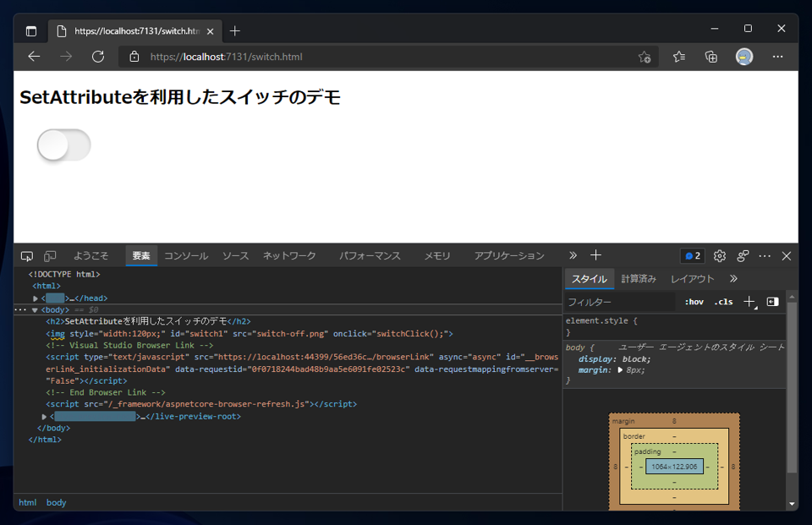Select body in the breadcrumb bar
Image resolution: width=812 pixels, height=525 pixels.
[x=56, y=502]
